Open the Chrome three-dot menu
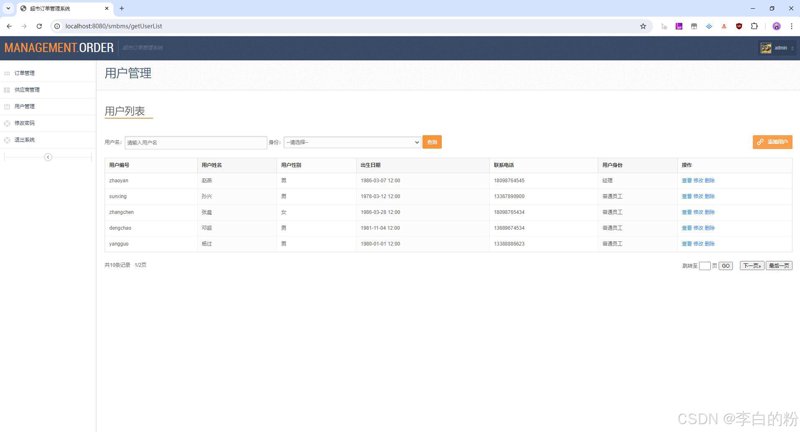800x432 pixels. tap(792, 26)
